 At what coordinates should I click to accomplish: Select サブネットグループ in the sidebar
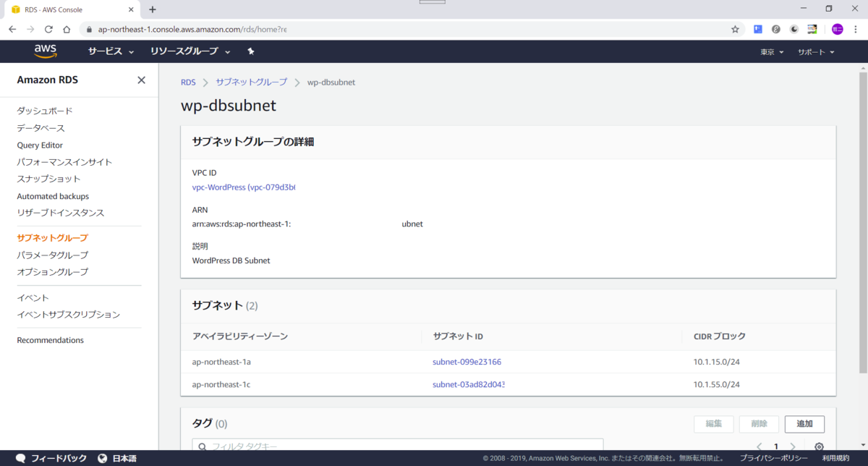[x=52, y=237]
